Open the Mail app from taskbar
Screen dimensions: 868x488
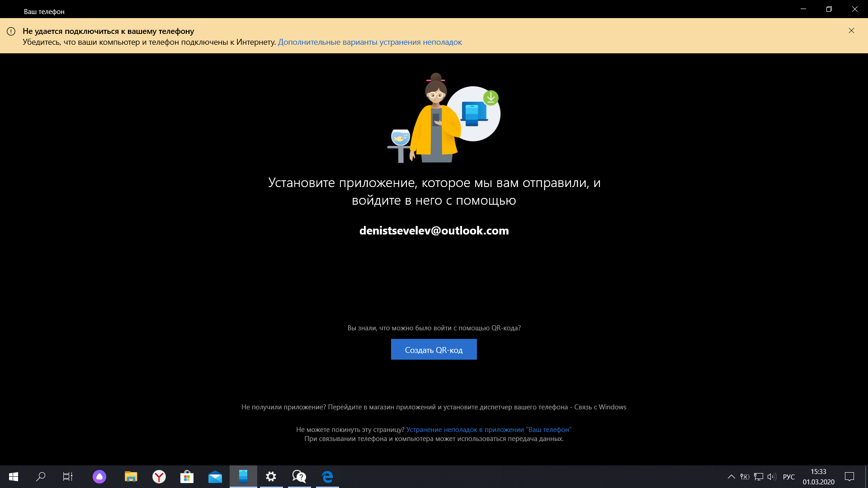215,477
